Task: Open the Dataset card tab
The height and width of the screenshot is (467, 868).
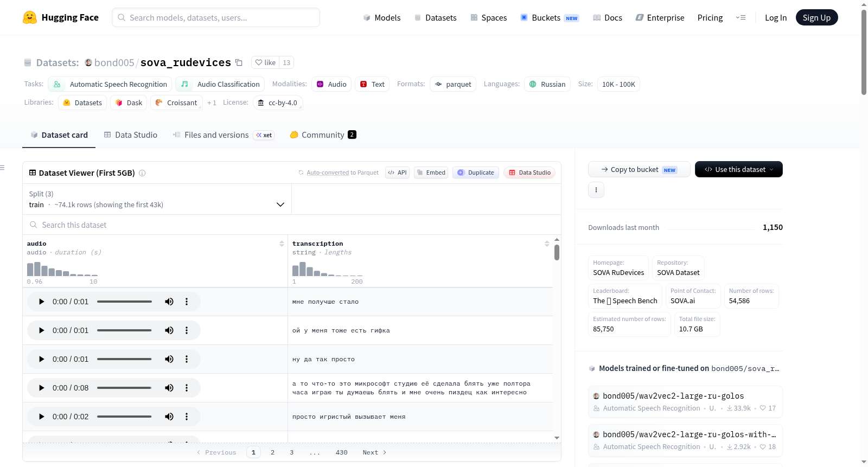Action: 59,135
